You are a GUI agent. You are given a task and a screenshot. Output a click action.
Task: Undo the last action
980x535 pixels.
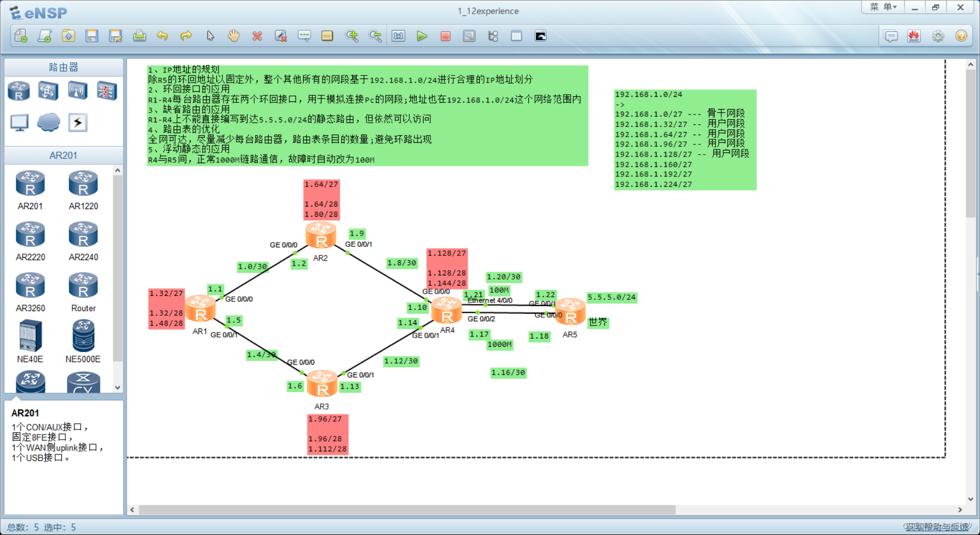pos(162,36)
